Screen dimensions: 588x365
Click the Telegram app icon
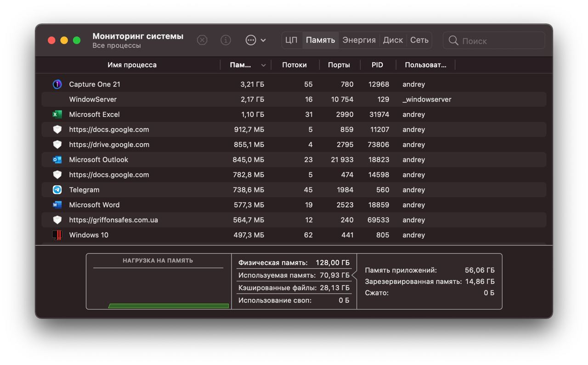point(57,190)
